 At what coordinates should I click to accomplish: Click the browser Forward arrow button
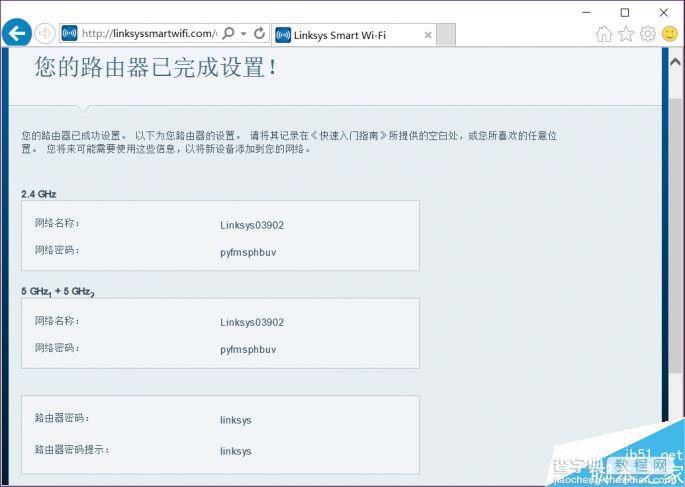pos(45,34)
